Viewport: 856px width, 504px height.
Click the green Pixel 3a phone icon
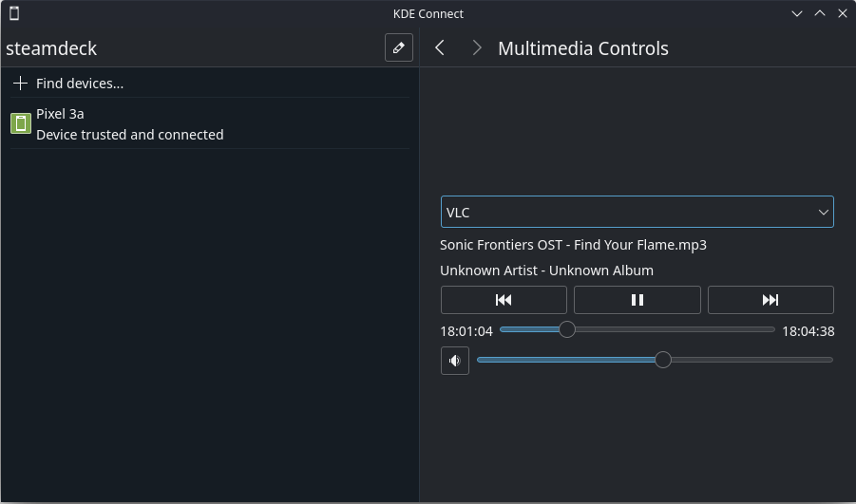point(21,123)
